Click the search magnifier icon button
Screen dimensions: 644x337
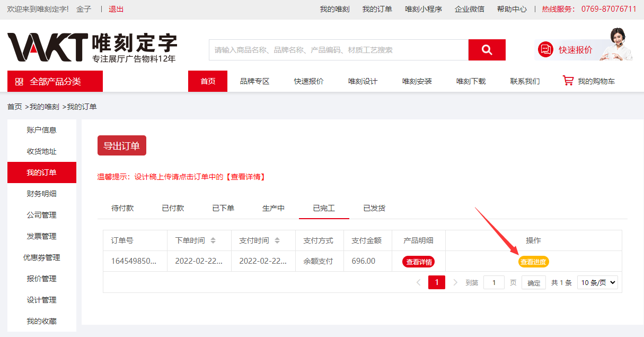point(487,50)
